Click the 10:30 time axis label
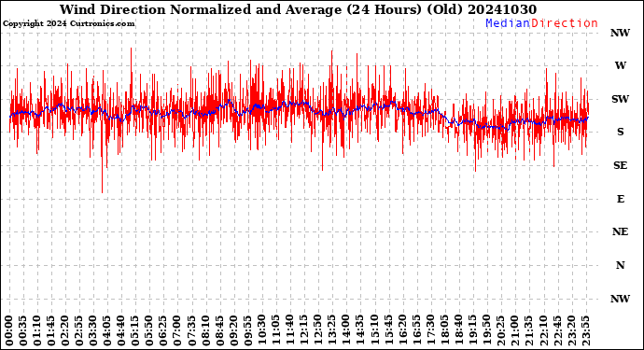Viewport: 644px width, 350px height. point(261,331)
